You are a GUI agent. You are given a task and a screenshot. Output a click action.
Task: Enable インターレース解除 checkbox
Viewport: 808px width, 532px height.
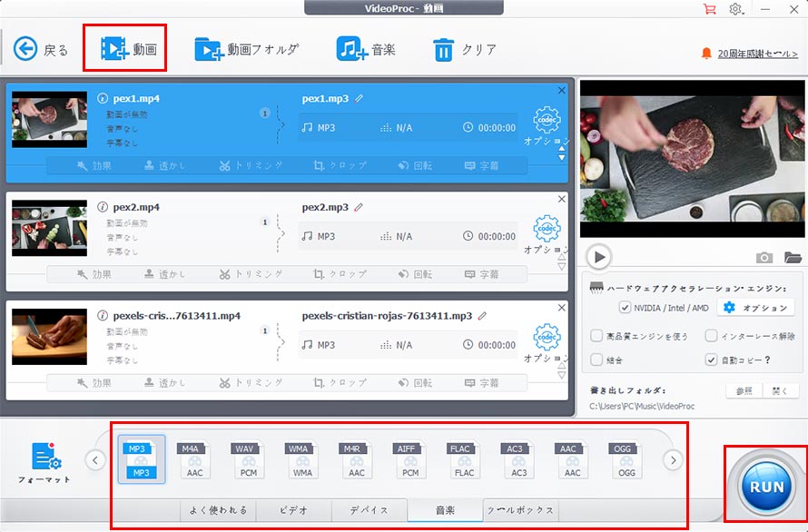(x=711, y=336)
